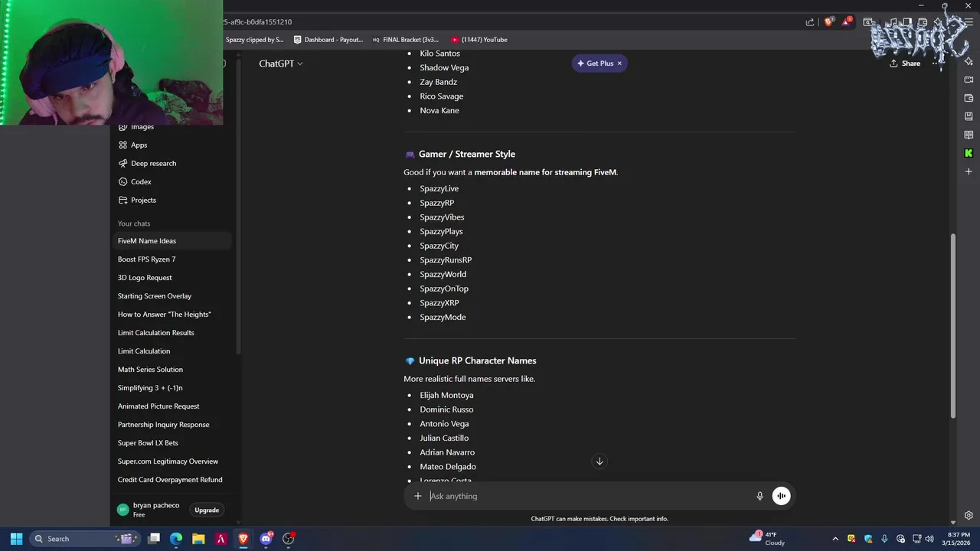Open the Starting Screen Overlay chat
The height and width of the screenshot is (551, 980).
click(172, 296)
